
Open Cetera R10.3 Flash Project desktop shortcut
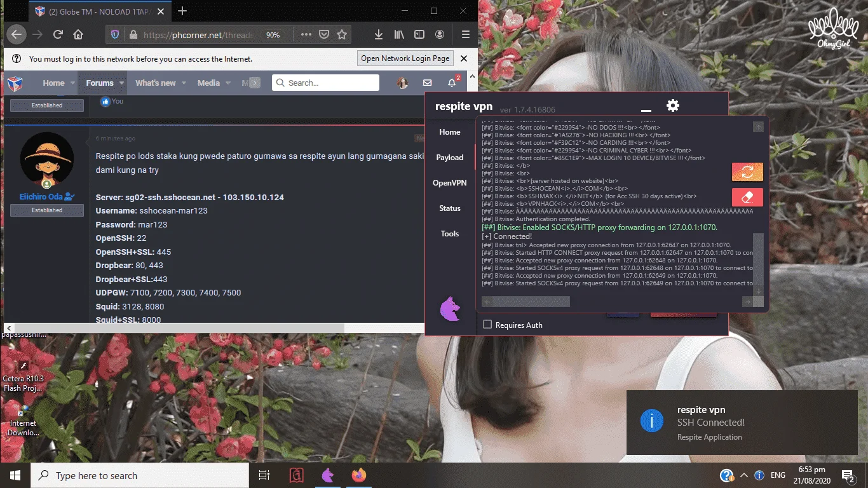point(23,377)
